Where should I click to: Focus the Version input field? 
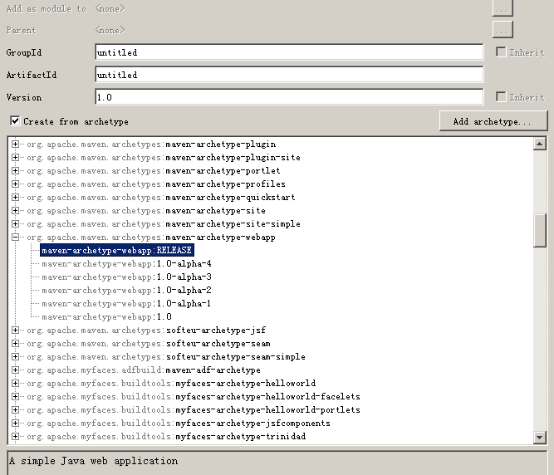point(289,97)
